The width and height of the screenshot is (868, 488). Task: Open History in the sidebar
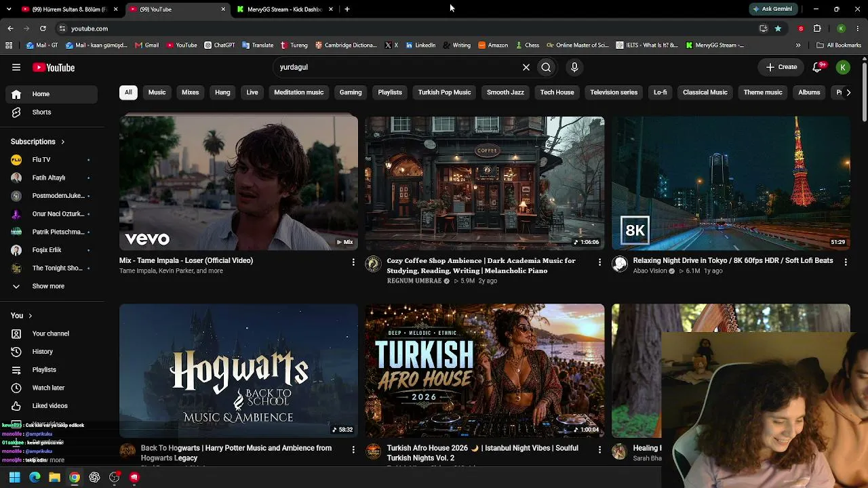pyautogui.click(x=52, y=351)
